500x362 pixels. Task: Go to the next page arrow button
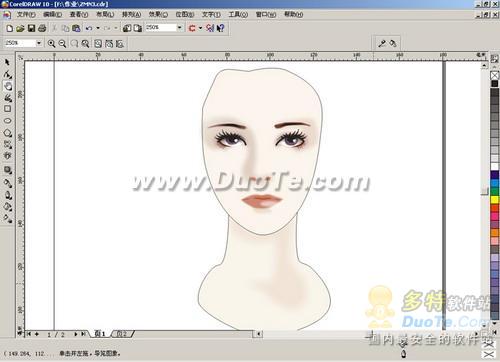(x=76, y=334)
